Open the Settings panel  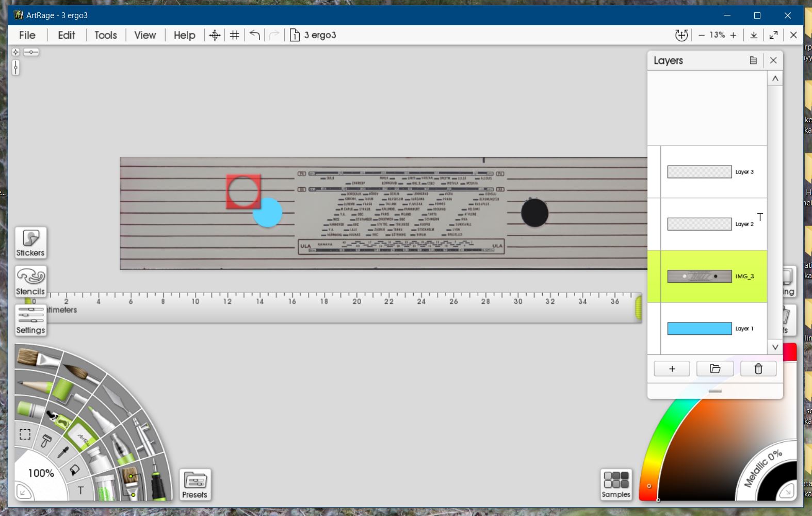30,320
